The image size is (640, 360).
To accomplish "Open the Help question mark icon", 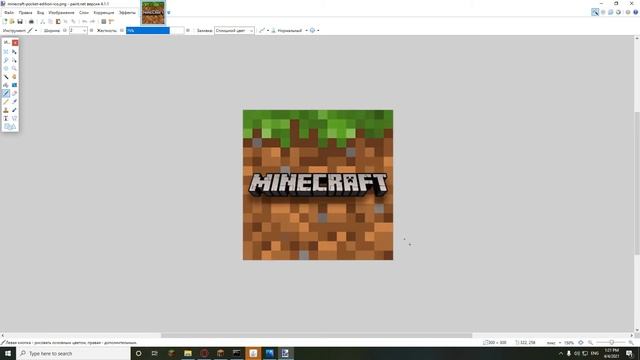I will (x=636, y=13).
